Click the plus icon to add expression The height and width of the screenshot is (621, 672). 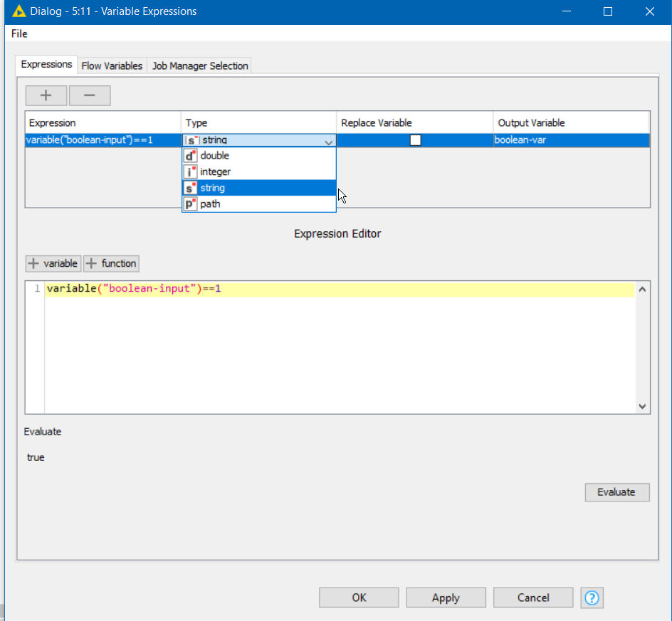point(46,95)
